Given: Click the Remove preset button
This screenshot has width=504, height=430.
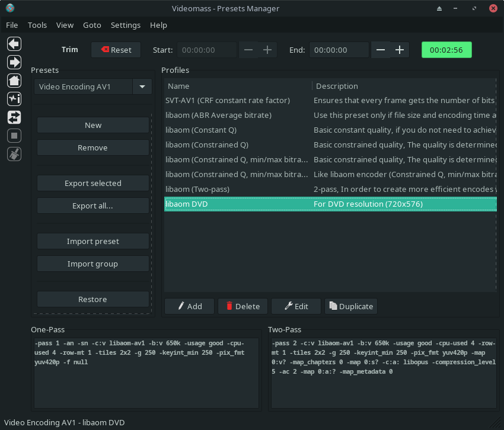Looking at the screenshot, I should (93, 147).
